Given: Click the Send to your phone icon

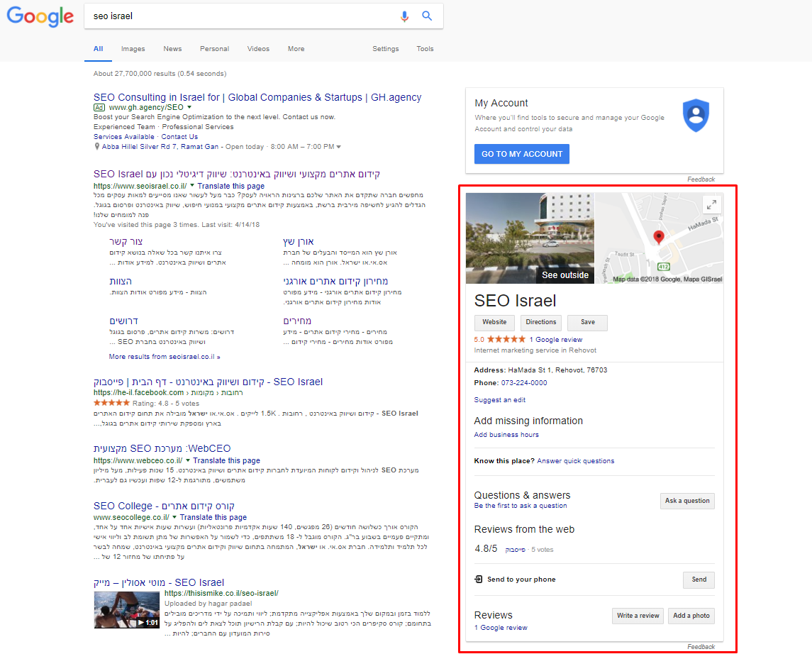Looking at the screenshot, I should click(479, 580).
